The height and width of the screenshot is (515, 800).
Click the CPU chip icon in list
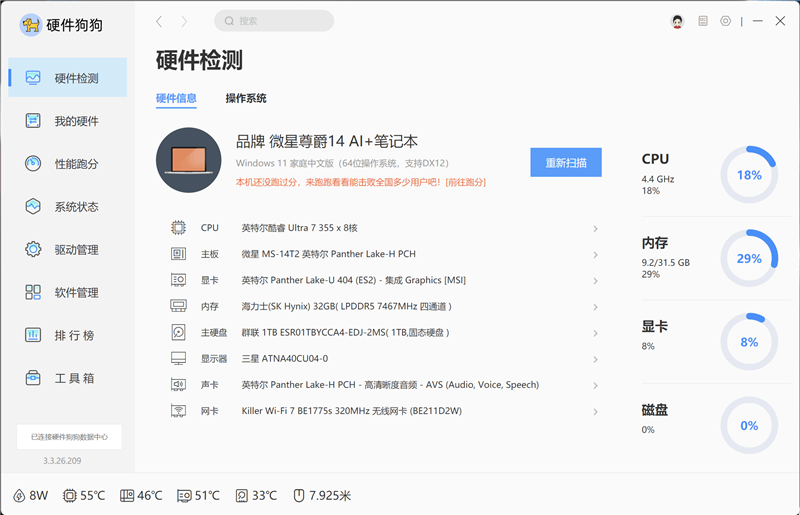[x=178, y=228]
